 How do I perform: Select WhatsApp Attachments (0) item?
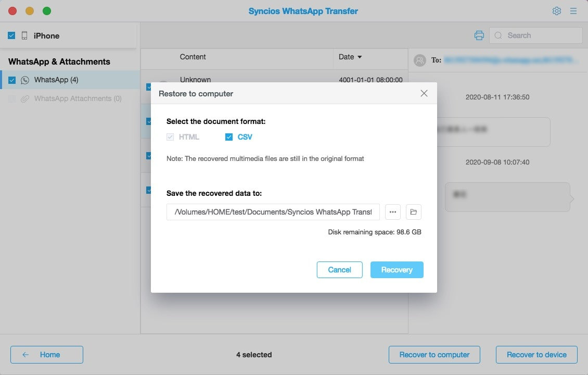point(70,99)
